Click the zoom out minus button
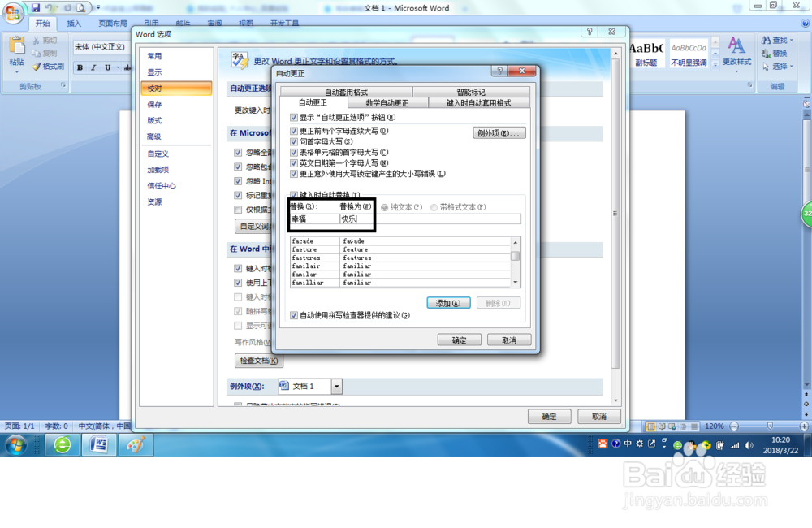Screen dimensions: 812x528 tap(734, 426)
